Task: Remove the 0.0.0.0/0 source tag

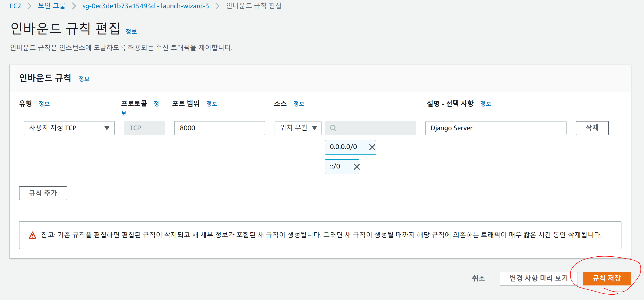Action: 372,147
